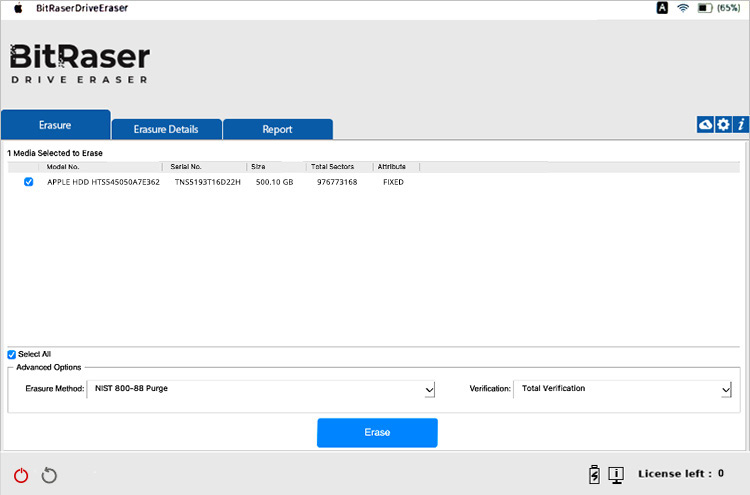Click the blue Erase button
This screenshot has width=750, height=495.
(377, 432)
